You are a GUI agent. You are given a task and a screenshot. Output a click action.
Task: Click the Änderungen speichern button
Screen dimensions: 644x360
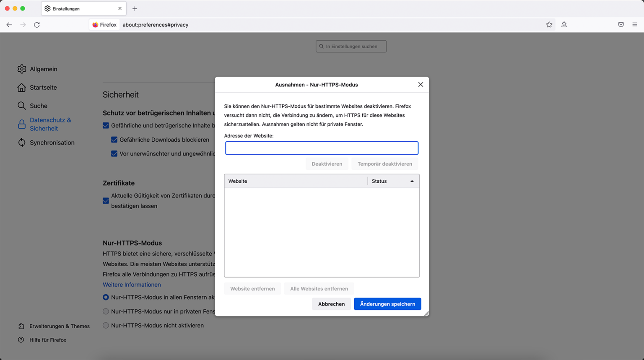(x=387, y=304)
